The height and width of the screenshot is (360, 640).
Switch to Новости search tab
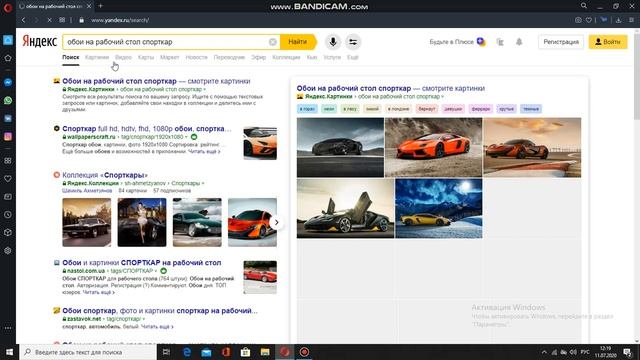[196, 57]
